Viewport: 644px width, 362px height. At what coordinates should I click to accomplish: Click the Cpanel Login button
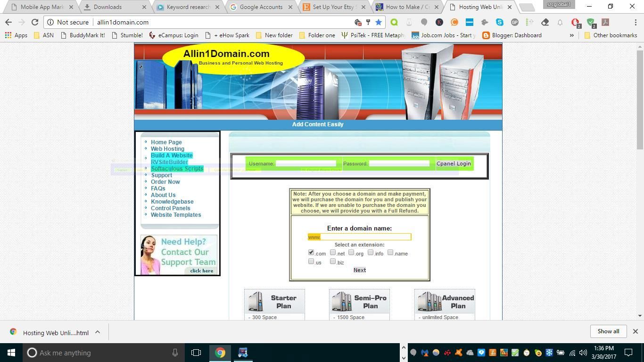tap(454, 164)
